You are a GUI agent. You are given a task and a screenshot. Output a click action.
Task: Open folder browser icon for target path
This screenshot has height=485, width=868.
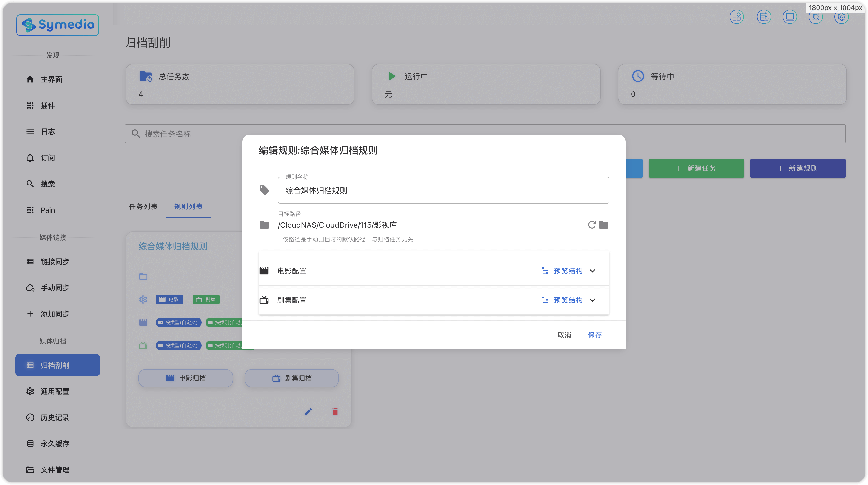(x=604, y=225)
